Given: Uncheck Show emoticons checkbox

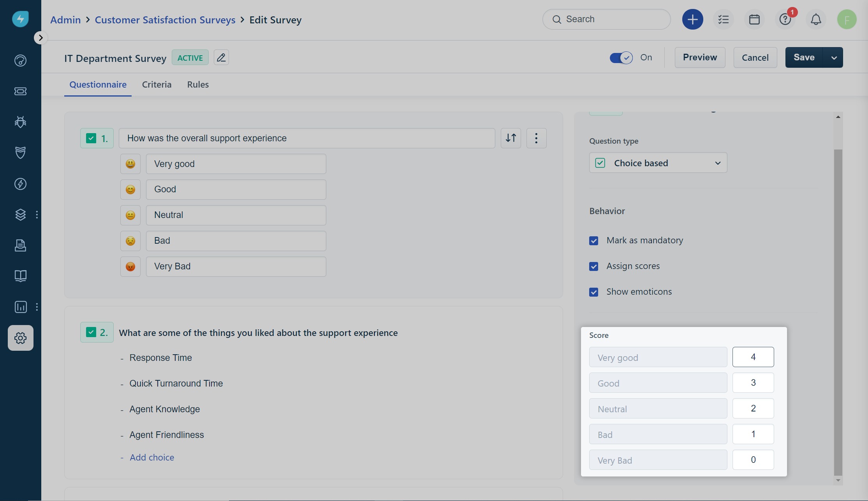Looking at the screenshot, I should [x=593, y=292].
